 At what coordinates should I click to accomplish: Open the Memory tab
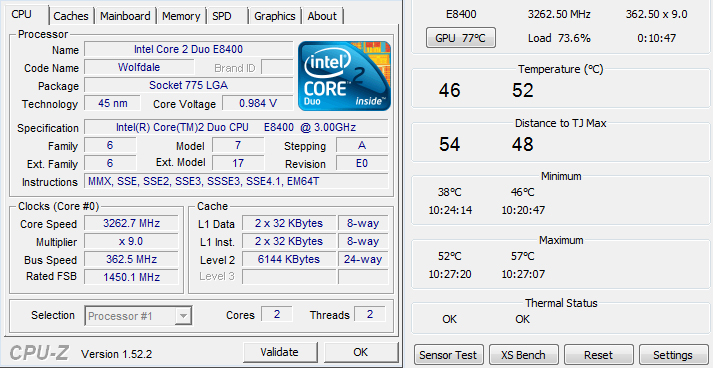(x=181, y=16)
